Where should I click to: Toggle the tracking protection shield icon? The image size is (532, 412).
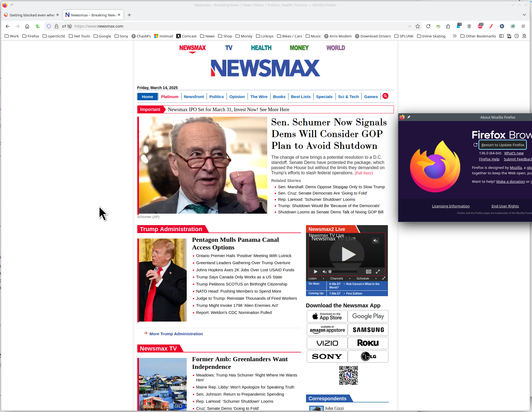[x=49, y=26]
